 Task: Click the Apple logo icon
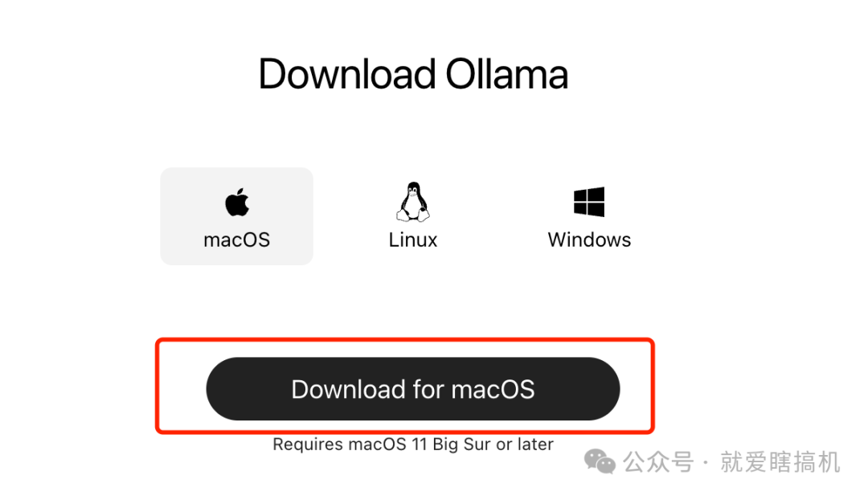click(237, 202)
